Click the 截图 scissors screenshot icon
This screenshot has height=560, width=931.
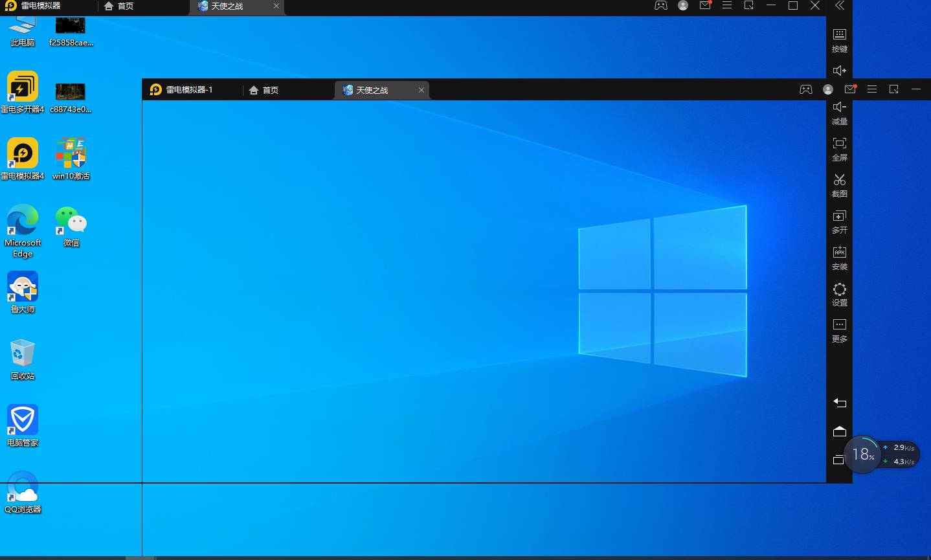[x=839, y=185]
